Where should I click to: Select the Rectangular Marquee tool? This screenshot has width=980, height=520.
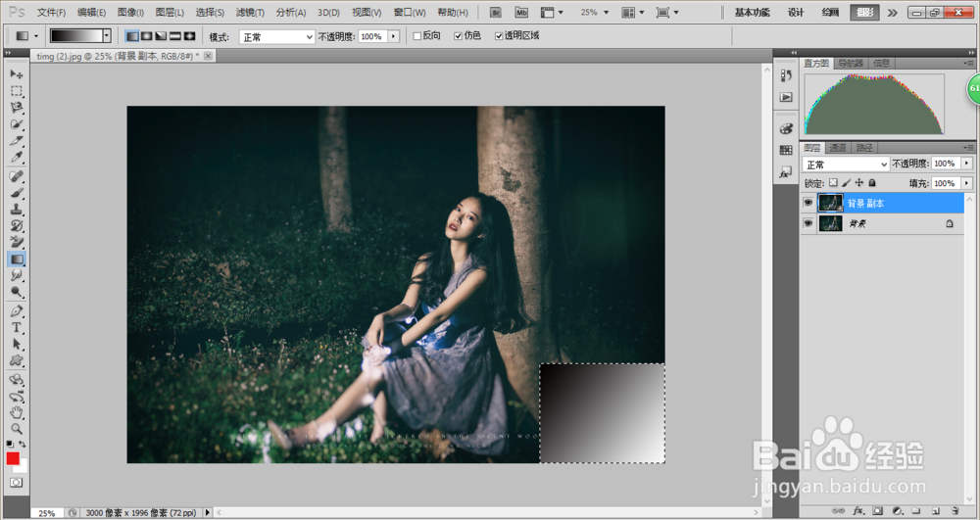pos(17,91)
